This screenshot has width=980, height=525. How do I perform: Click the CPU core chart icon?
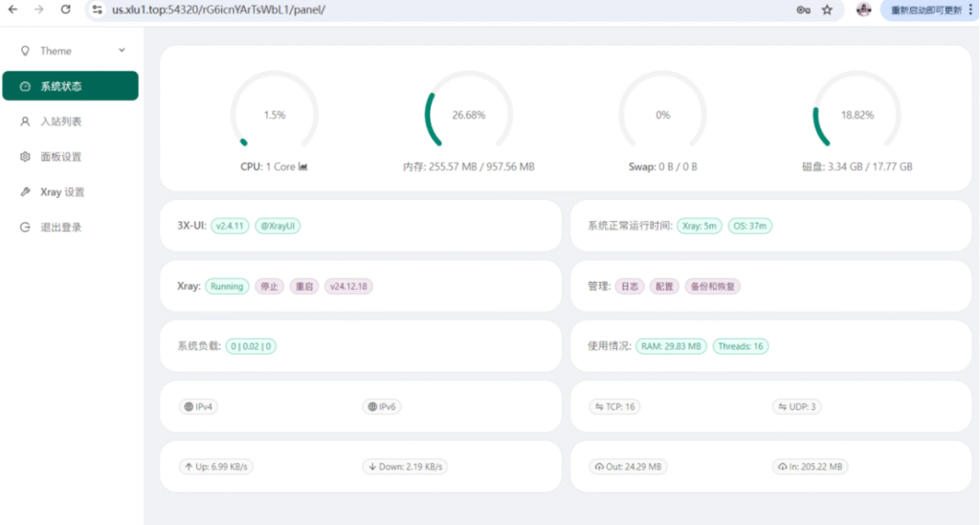point(303,166)
